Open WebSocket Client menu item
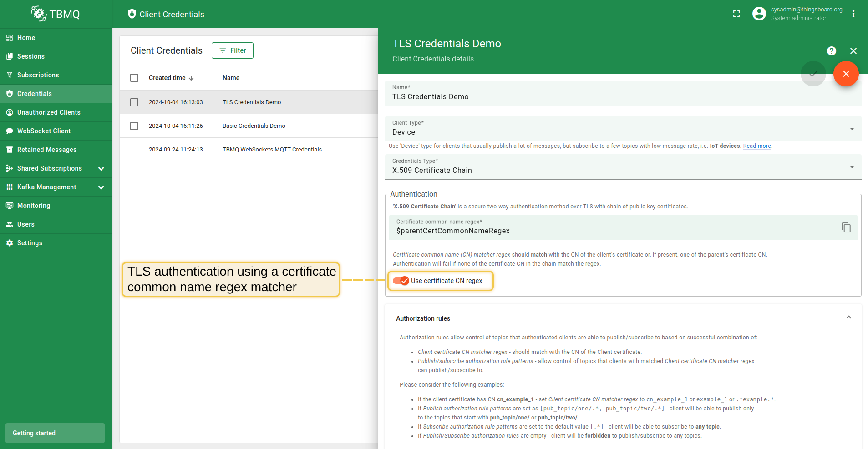Image resolution: width=868 pixels, height=449 pixels. pos(44,131)
